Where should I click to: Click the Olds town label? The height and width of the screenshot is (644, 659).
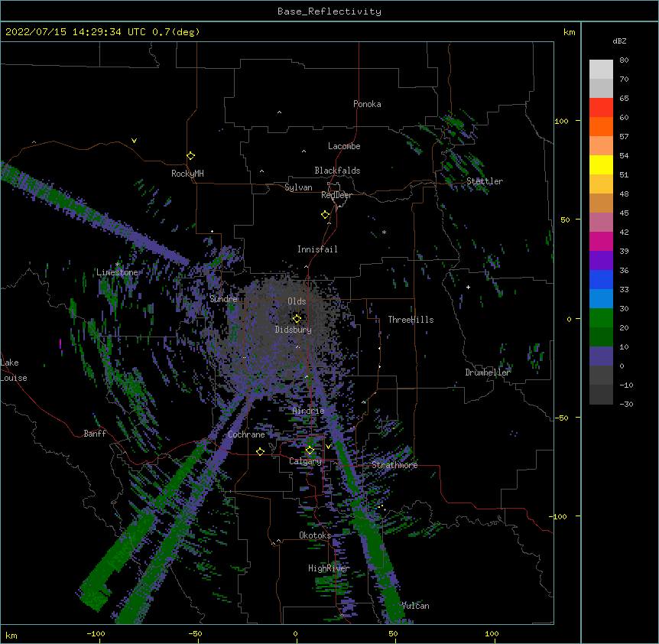[297, 301]
